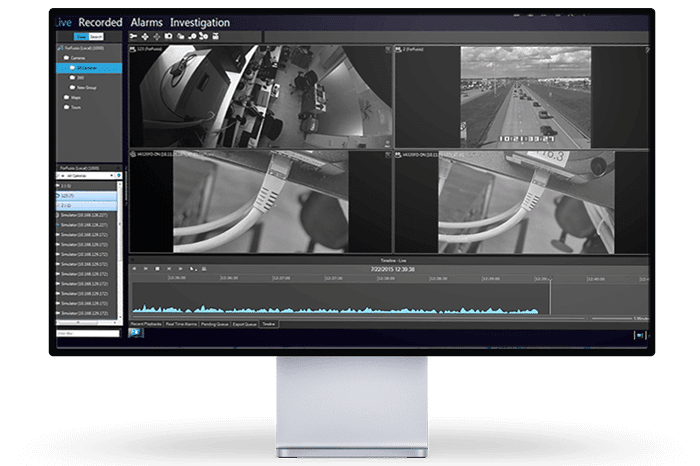
Task: Click the step-back playback button
Action: point(146,269)
